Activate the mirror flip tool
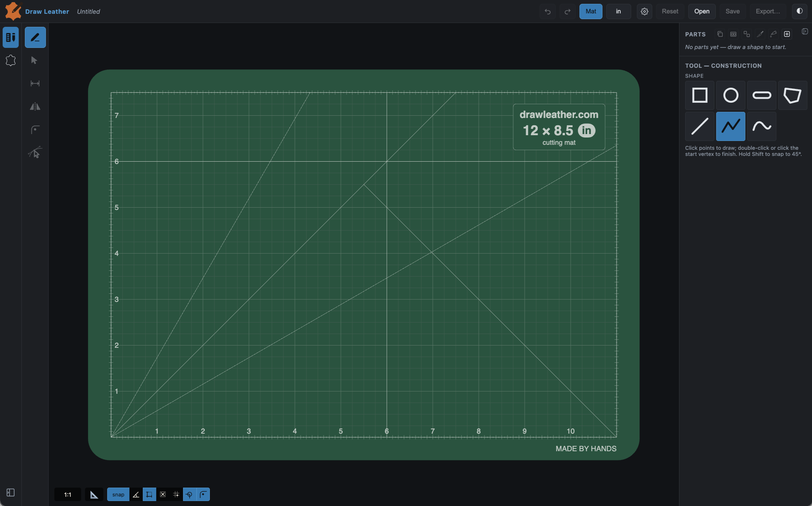This screenshot has width=812, height=506. tap(35, 106)
